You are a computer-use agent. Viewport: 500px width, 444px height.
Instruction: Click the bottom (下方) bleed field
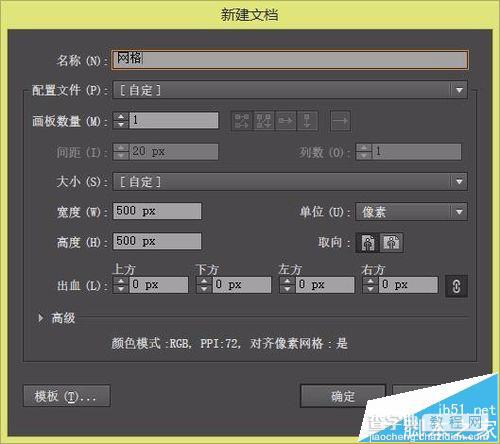[242, 285]
